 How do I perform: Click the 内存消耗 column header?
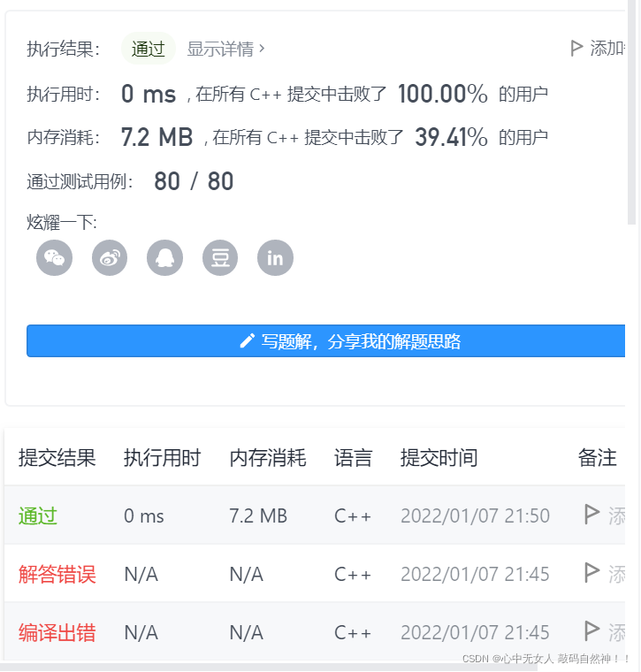[x=268, y=458]
